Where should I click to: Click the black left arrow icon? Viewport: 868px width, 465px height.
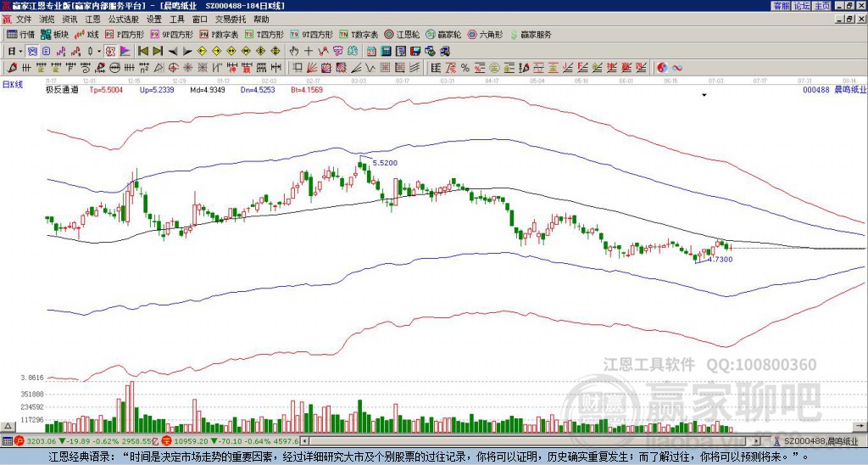tap(173, 51)
